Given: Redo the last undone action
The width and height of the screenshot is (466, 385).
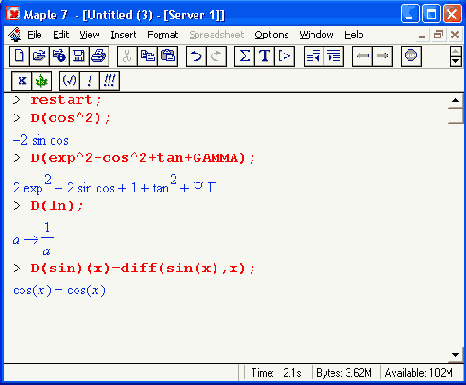Looking at the screenshot, I should 216,56.
